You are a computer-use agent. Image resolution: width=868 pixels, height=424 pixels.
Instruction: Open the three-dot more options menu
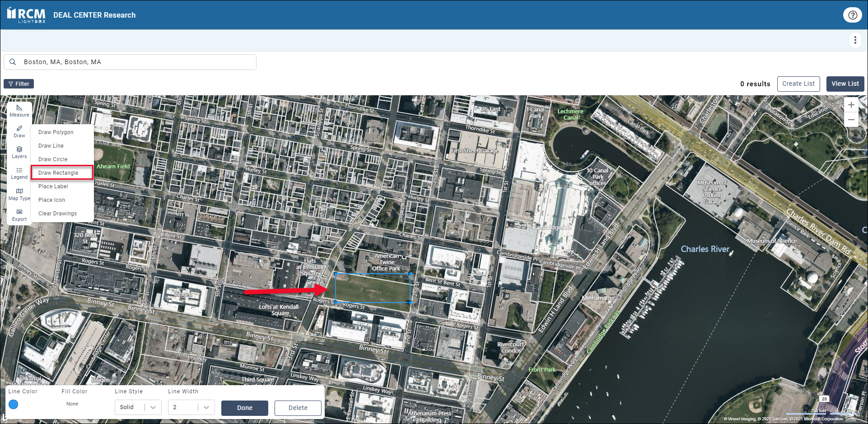click(x=855, y=40)
